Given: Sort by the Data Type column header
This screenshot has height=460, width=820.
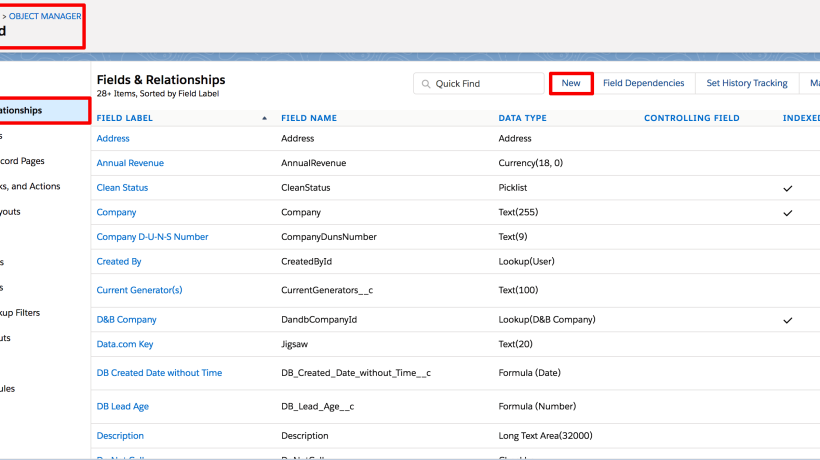Looking at the screenshot, I should pos(522,118).
